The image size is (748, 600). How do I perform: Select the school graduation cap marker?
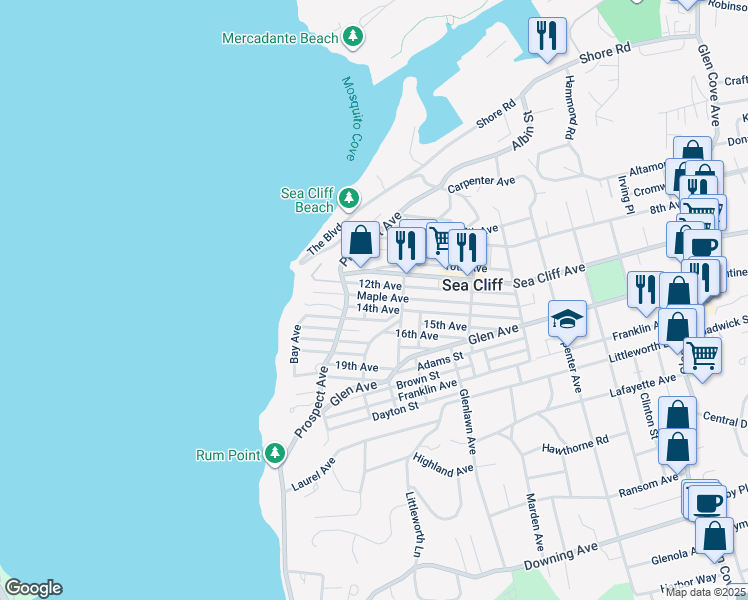click(x=567, y=319)
